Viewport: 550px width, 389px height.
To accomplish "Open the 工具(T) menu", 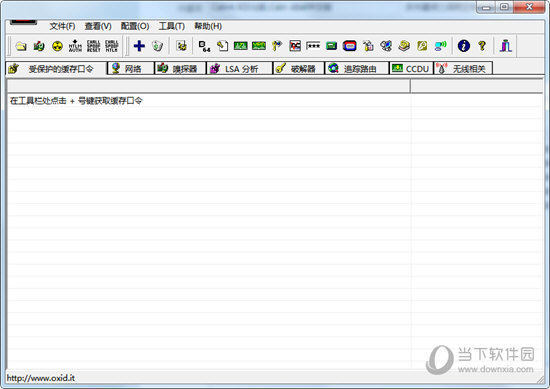I will (172, 26).
